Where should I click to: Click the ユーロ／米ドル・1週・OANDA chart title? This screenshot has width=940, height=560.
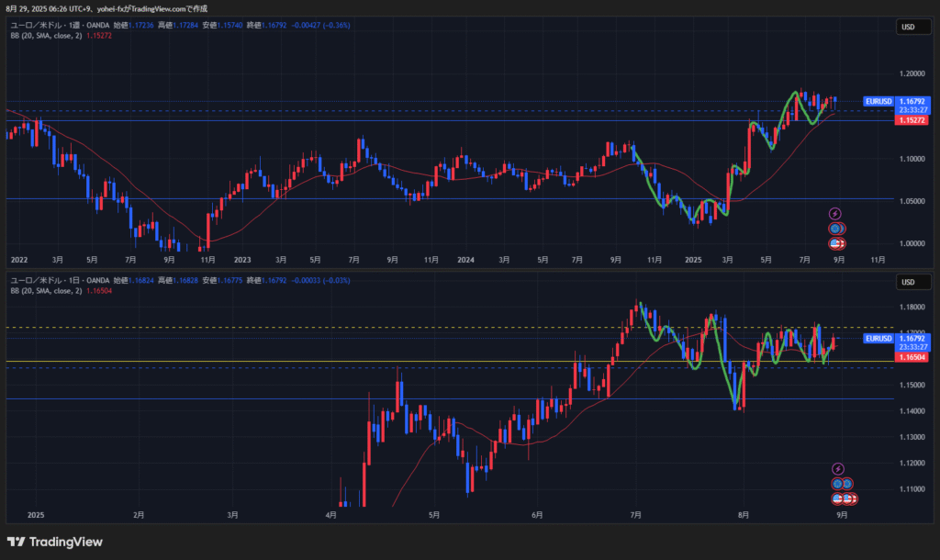point(60,25)
